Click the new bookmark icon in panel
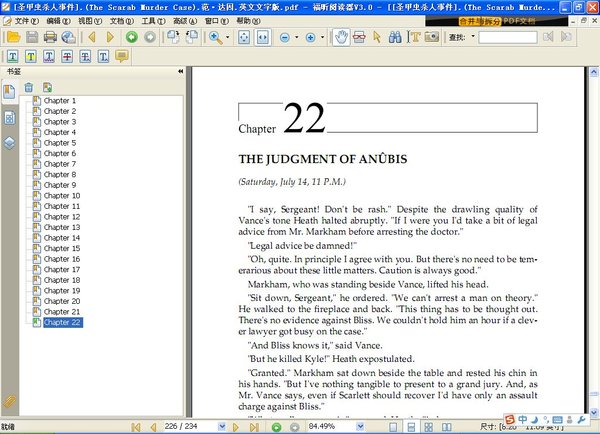600x434 pixels. coord(47,88)
